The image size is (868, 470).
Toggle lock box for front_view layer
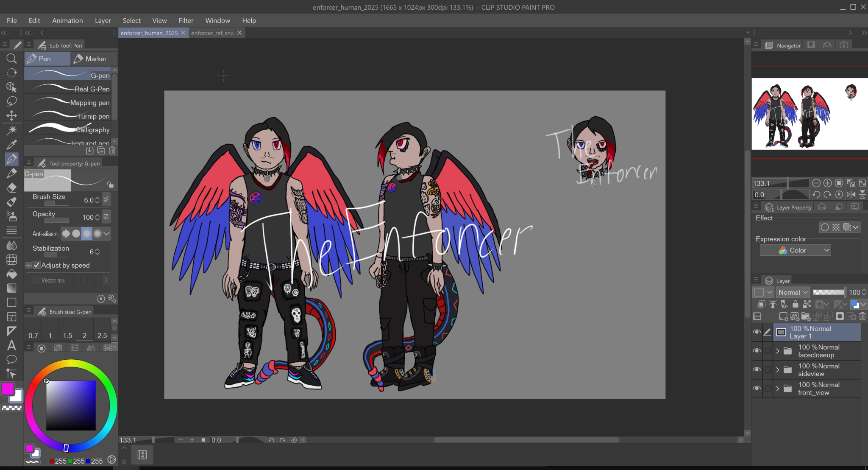[768, 388]
